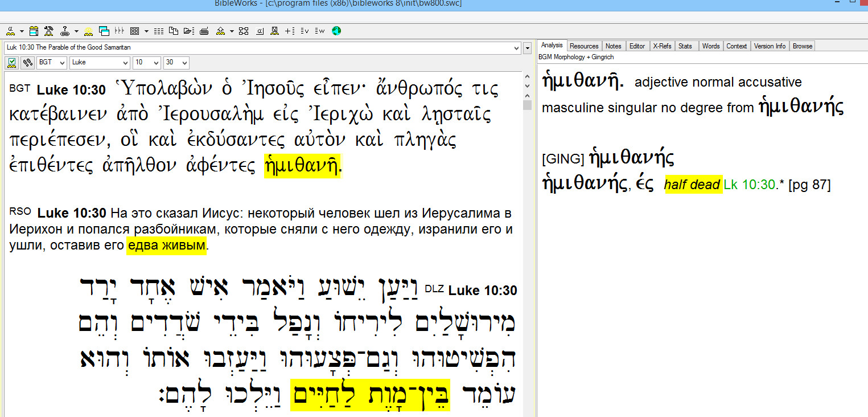This screenshot has height=417, width=868.
Task: Click the overlapping windows toolbar icon
Action: 104,31
